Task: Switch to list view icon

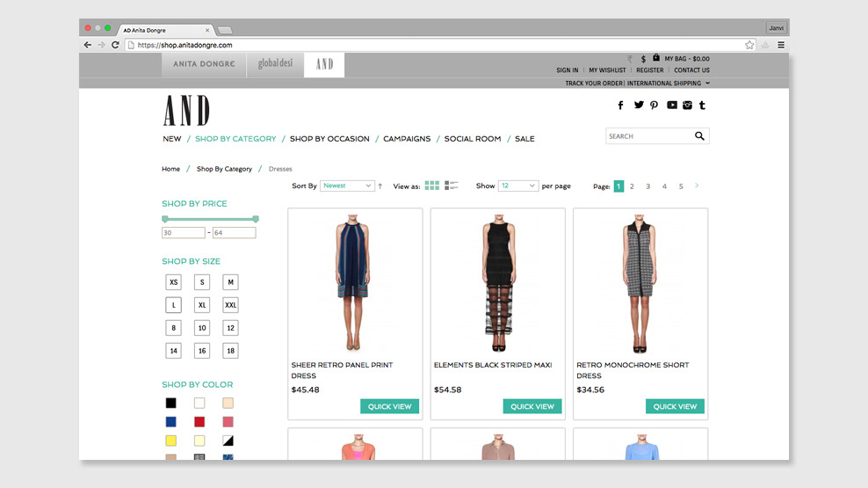Action: 452,186
